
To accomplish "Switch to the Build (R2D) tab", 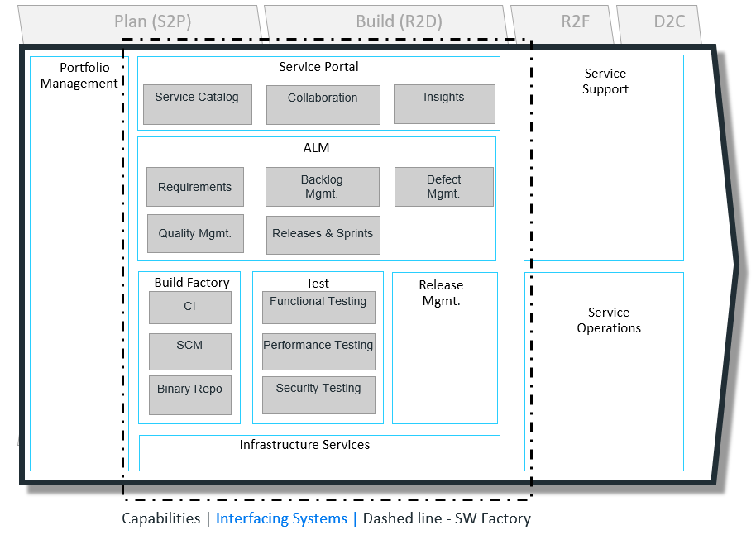I will (385, 22).
